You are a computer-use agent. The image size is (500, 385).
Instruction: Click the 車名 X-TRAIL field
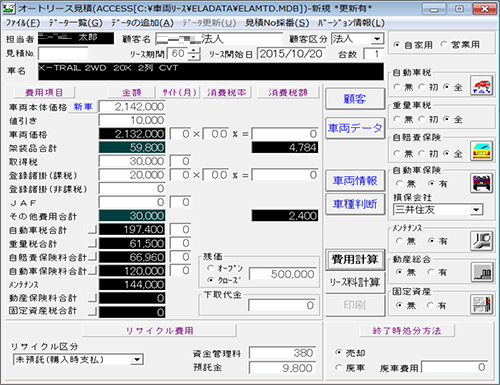coord(211,71)
